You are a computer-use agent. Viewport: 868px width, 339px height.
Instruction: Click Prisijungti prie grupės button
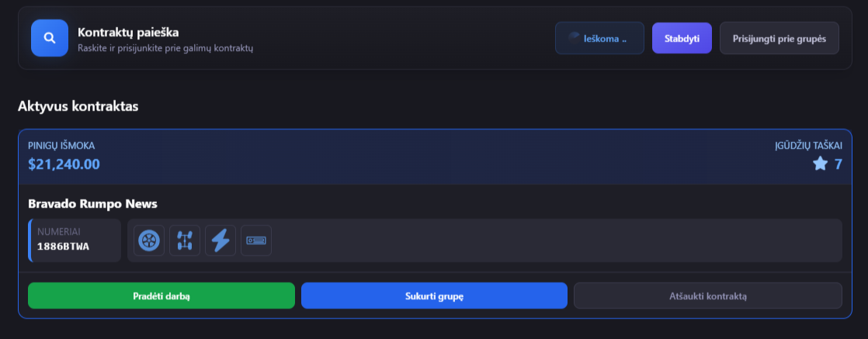pos(779,38)
